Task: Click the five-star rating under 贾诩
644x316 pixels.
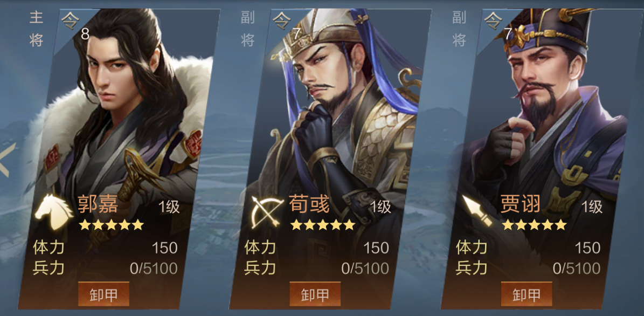Action: click(x=535, y=225)
